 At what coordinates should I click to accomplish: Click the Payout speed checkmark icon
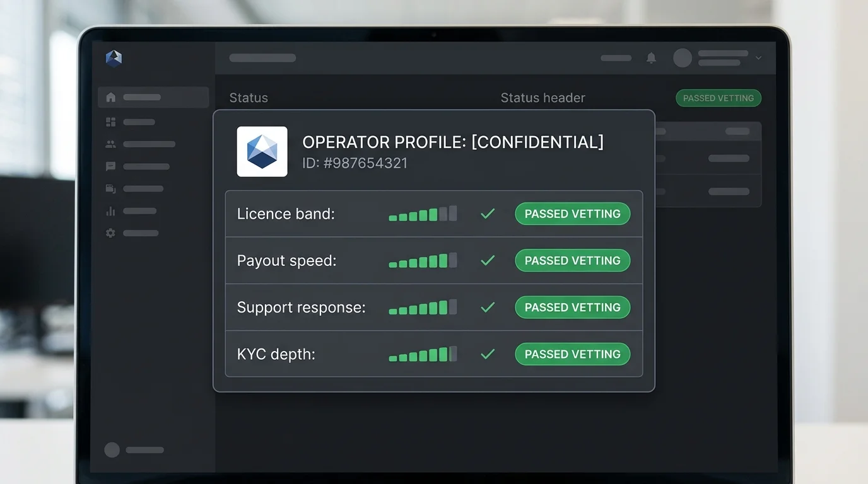(488, 260)
